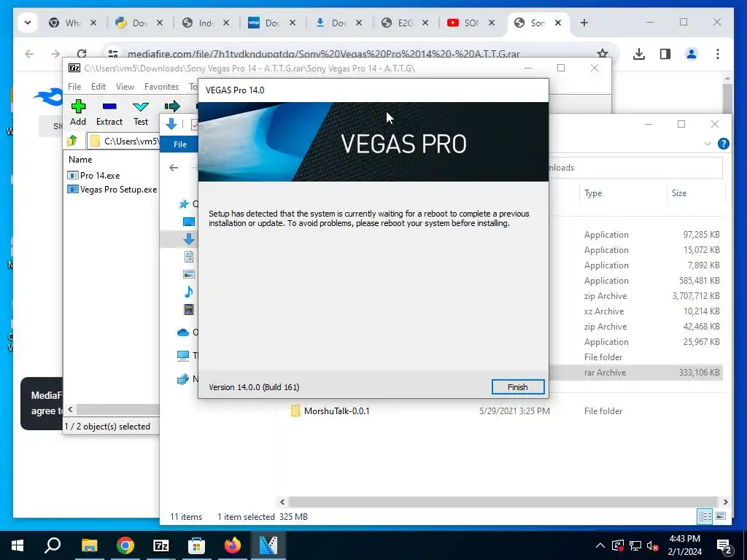Click the Extract icon in 7-Zip toolbar
This screenshot has height=560, width=747.
coord(109,106)
